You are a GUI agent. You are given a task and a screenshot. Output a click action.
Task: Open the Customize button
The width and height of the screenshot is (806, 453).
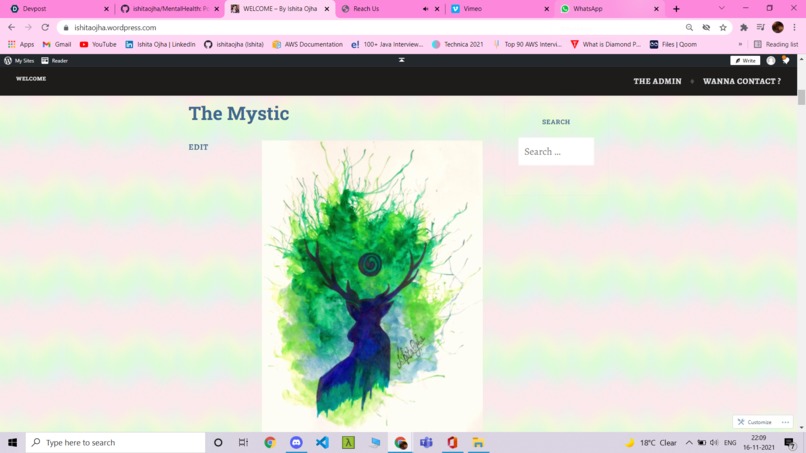coord(754,422)
